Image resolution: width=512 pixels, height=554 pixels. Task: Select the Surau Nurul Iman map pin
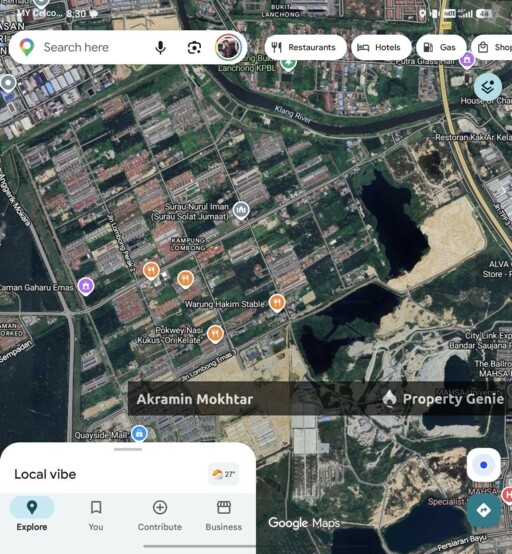pyautogui.click(x=241, y=211)
